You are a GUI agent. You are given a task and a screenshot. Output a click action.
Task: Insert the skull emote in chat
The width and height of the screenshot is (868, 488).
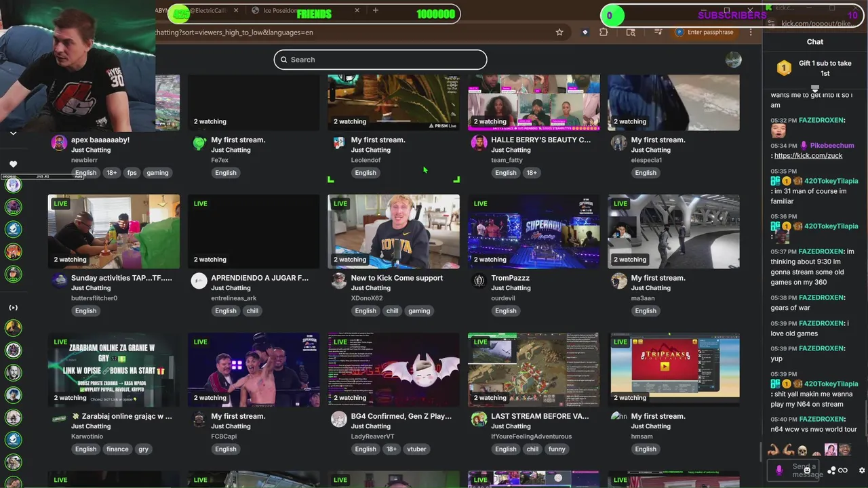(x=802, y=449)
